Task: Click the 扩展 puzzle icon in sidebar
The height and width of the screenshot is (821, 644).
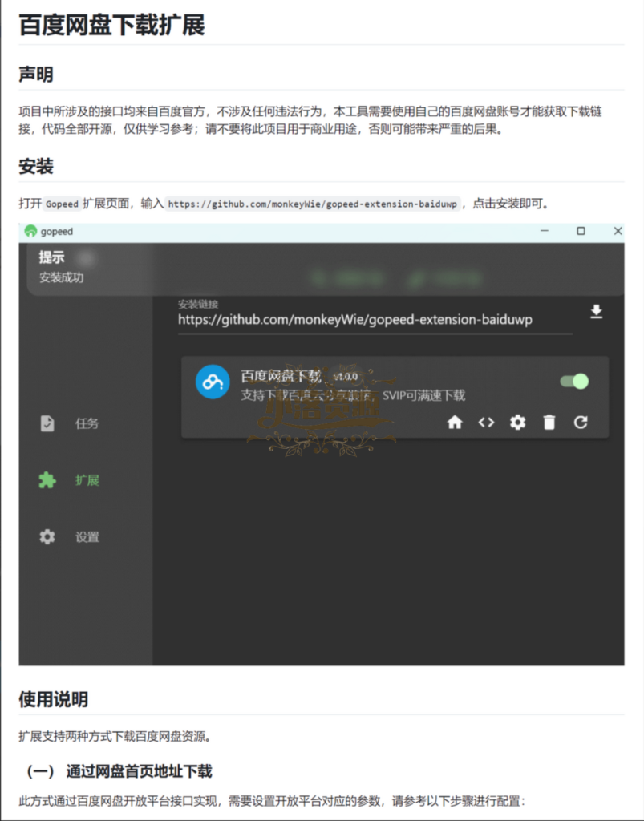Action: point(47,479)
